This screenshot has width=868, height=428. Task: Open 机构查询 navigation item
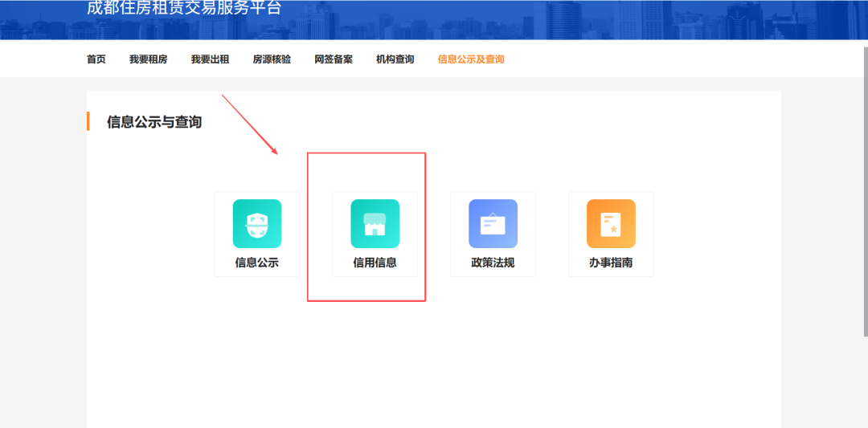[395, 59]
